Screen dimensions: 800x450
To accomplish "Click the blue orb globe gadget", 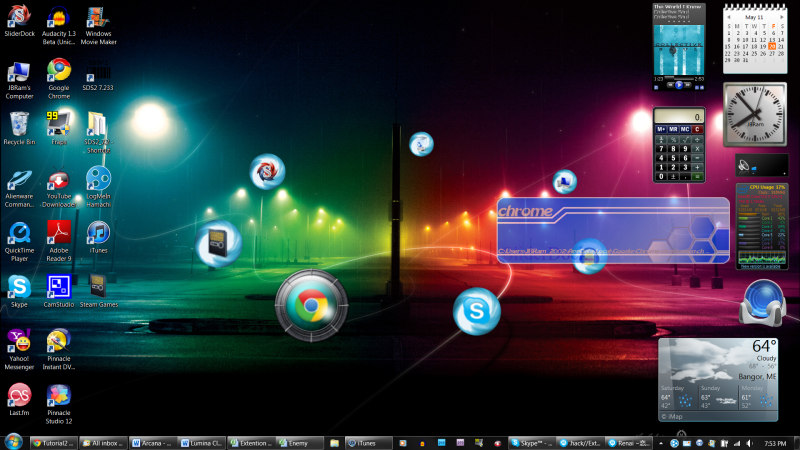I will pos(762,303).
